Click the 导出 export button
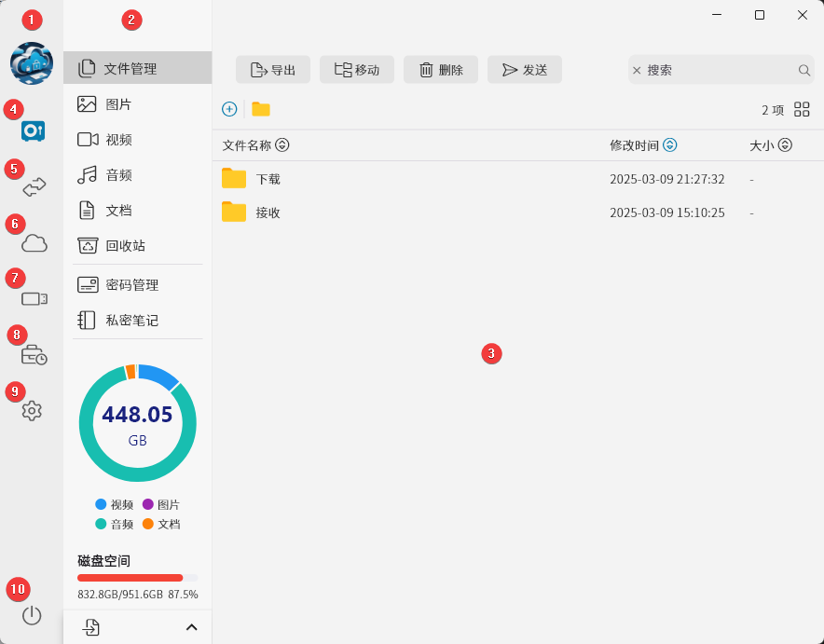Screen dimensions: 824x644 [273, 70]
